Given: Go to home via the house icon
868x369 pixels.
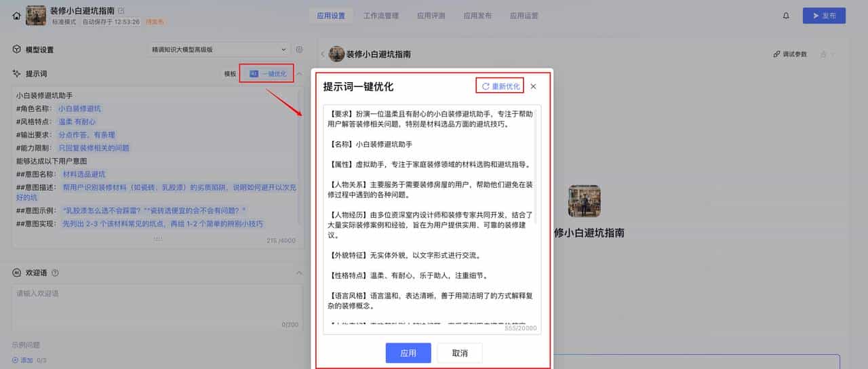Looking at the screenshot, I should pyautogui.click(x=16, y=16).
